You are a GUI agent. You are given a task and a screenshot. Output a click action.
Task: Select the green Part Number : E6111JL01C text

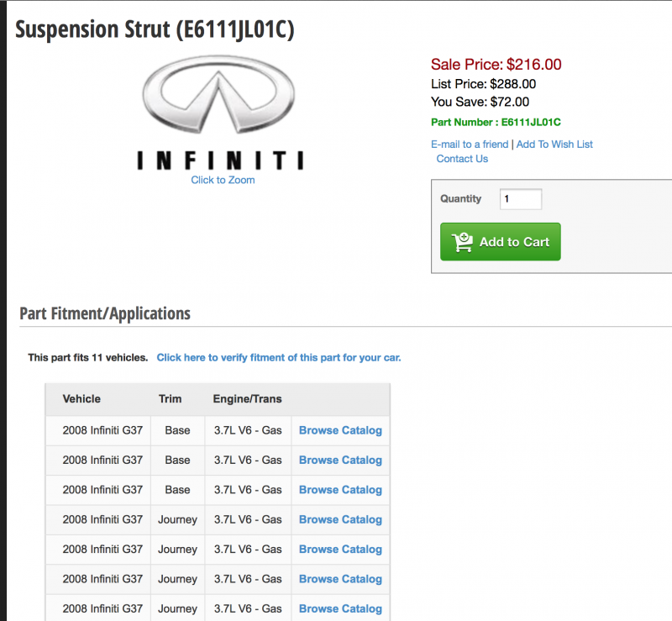(x=496, y=122)
